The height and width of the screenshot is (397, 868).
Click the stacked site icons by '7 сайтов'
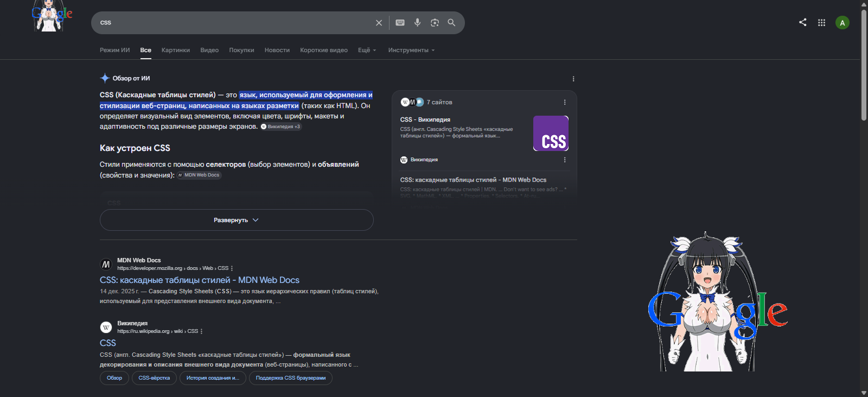(412, 102)
